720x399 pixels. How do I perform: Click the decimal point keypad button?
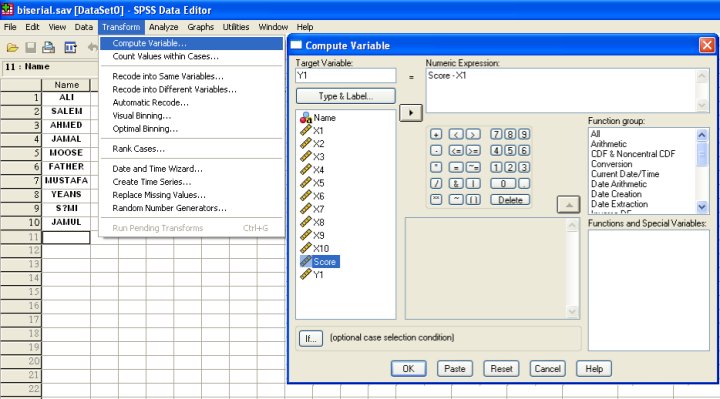(524, 184)
